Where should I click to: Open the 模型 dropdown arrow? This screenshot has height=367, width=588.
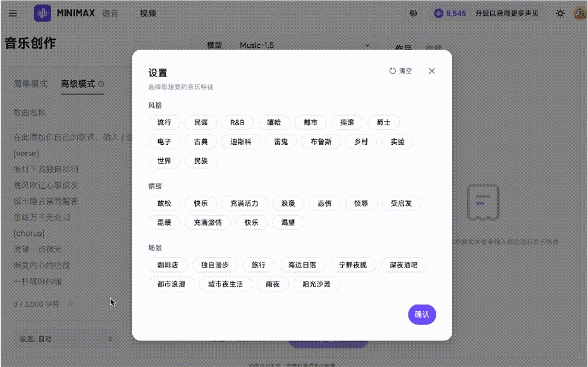pos(367,45)
